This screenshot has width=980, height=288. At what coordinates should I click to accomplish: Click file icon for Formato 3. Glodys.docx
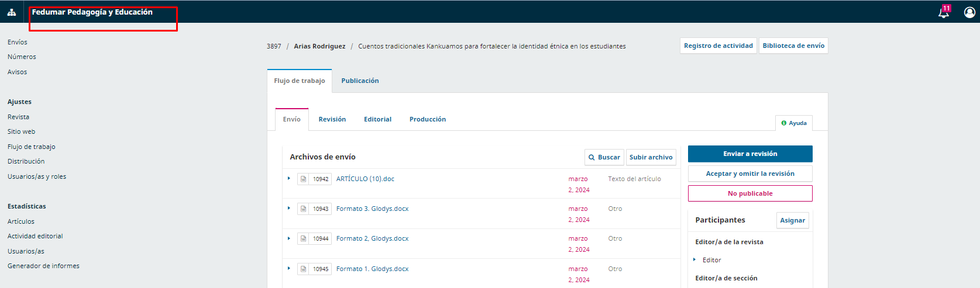(x=303, y=209)
